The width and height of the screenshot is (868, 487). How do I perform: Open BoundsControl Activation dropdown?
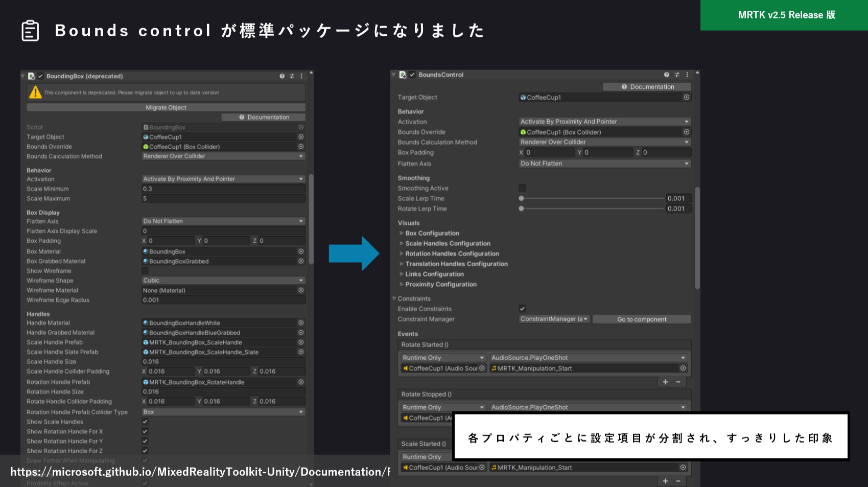click(x=605, y=122)
